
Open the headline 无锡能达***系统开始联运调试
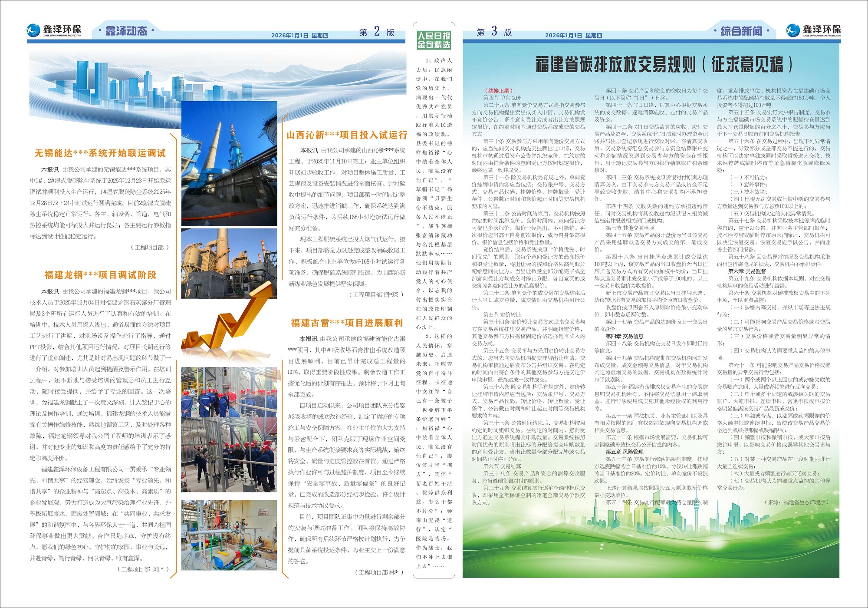pyautogui.click(x=100, y=153)
